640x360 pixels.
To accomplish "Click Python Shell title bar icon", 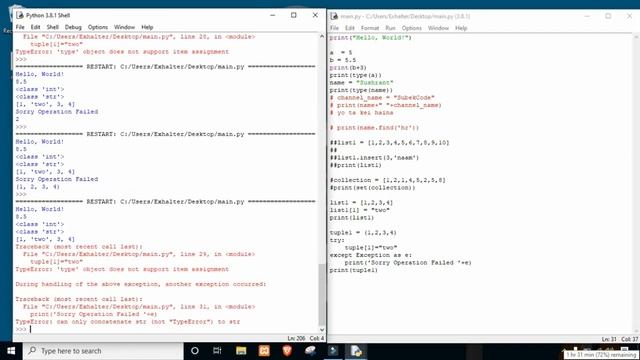I will [x=20, y=15].
